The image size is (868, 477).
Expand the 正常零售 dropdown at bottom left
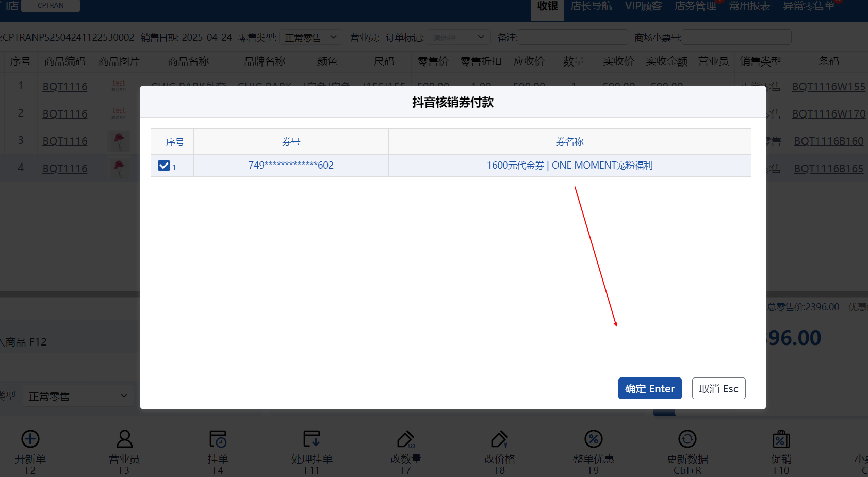pos(78,396)
